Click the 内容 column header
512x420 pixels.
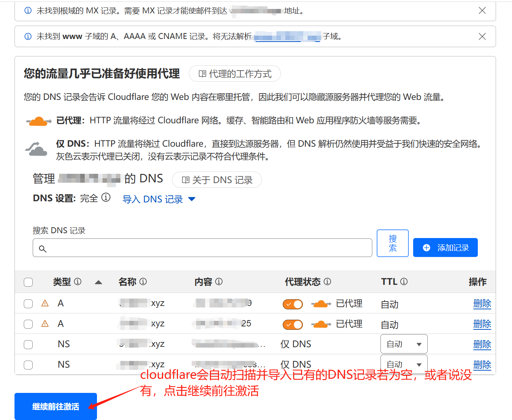click(203, 282)
